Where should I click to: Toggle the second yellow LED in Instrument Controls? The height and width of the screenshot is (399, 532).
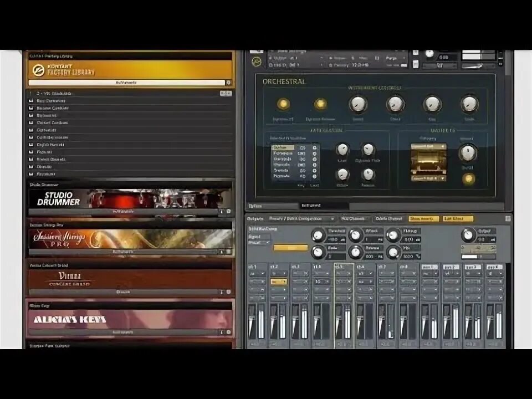pyautogui.click(x=320, y=104)
